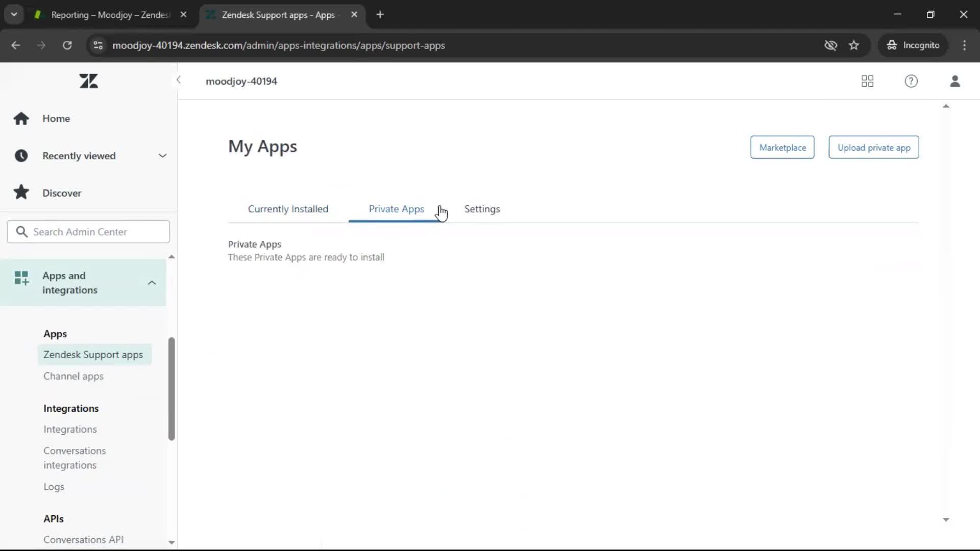980x551 pixels.
Task: Click site information icon in address bar
Action: (x=98, y=45)
